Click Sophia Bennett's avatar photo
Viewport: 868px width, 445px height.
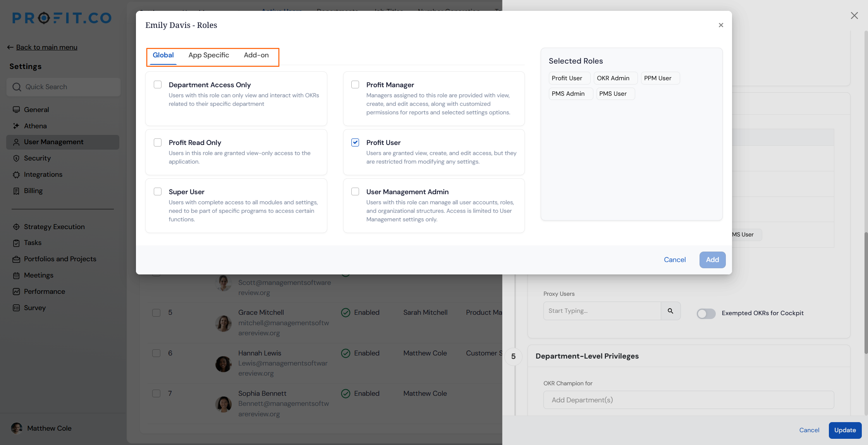[x=223, y=404]
